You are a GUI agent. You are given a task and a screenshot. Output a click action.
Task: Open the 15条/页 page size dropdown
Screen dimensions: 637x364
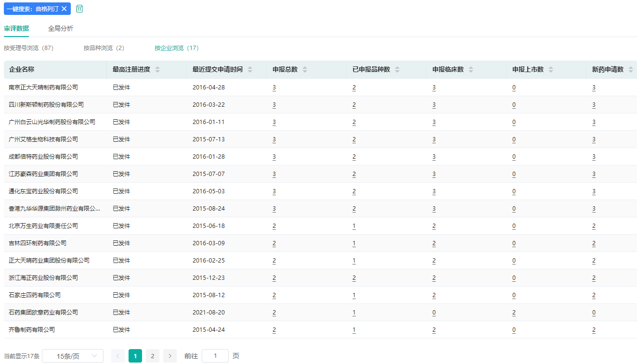[x=73, y=356]
